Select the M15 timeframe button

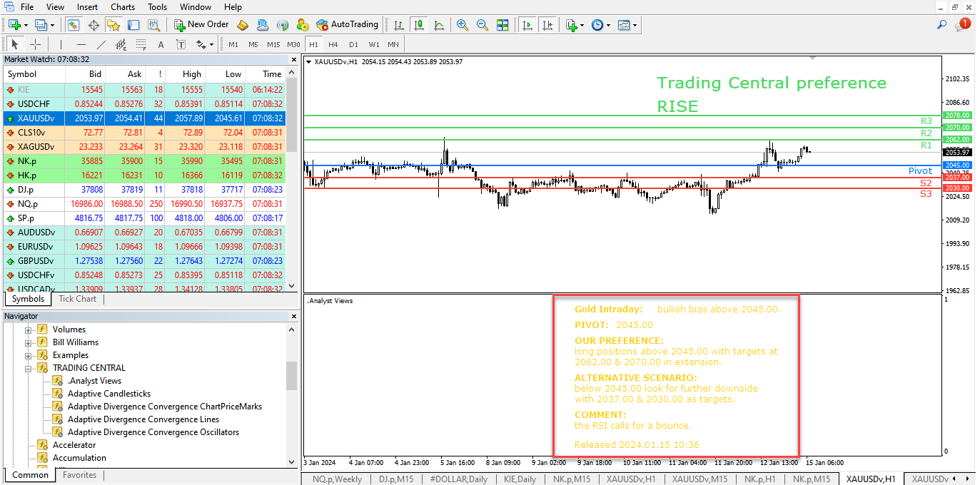(273, 44)
